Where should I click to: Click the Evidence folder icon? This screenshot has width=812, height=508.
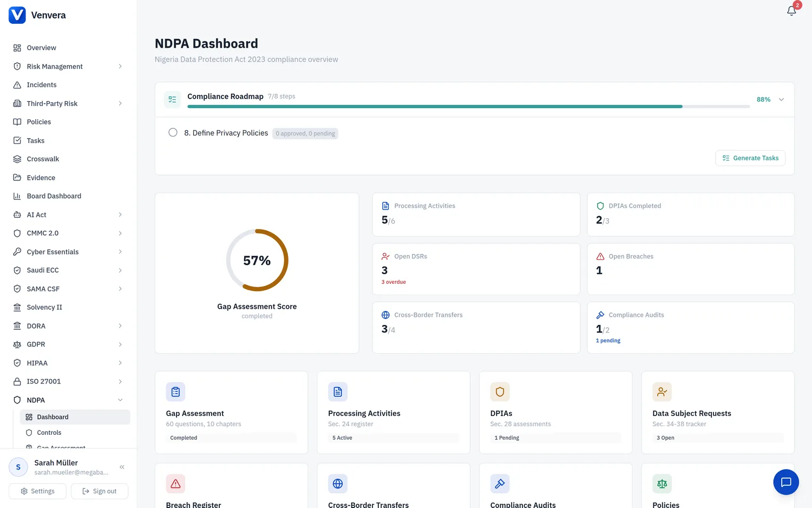point(17,178)
